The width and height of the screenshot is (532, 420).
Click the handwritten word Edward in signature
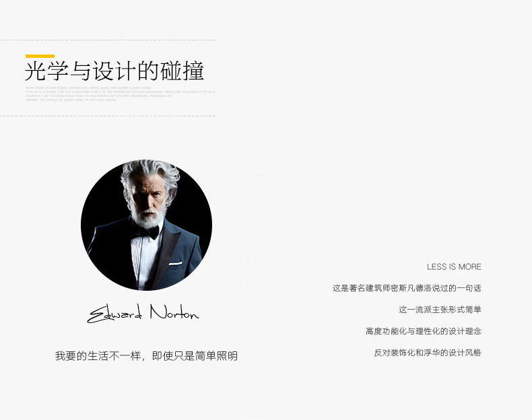click(x=114, y=314)
